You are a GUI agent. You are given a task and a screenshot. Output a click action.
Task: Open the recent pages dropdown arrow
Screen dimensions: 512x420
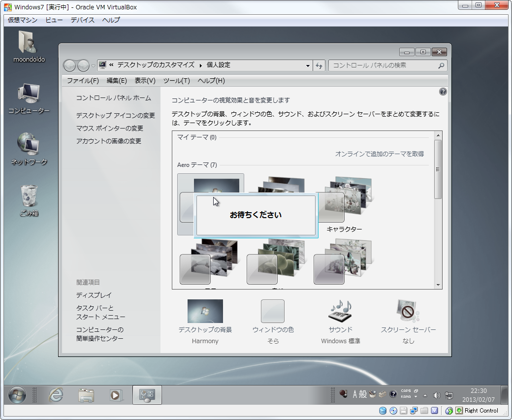(93, 65)
